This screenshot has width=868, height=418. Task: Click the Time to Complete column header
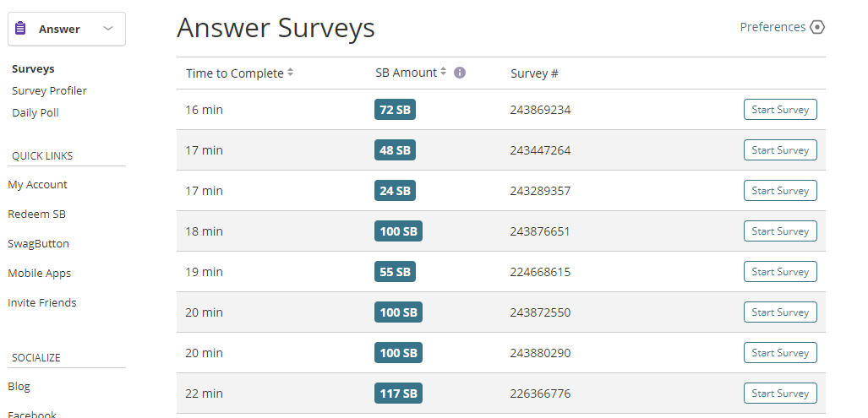tap(234, 73)
